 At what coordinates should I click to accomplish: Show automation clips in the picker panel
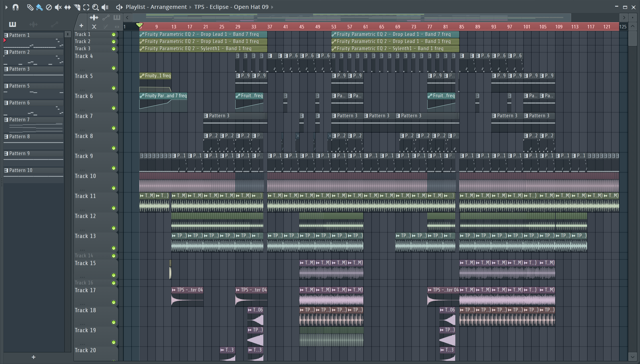[x=54, y=24]
